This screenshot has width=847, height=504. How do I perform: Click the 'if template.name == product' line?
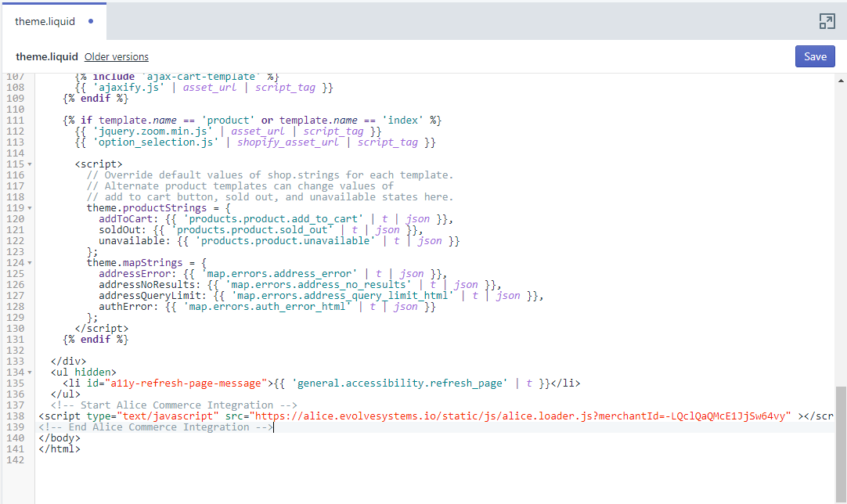tap(252, 121)
